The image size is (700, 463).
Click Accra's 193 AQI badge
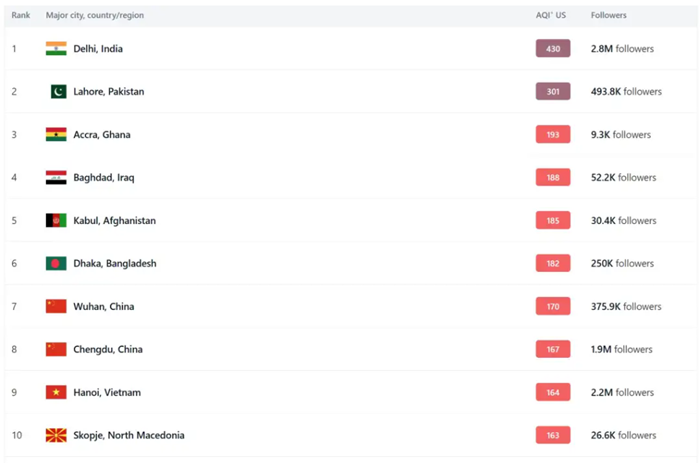click(553, 135)
